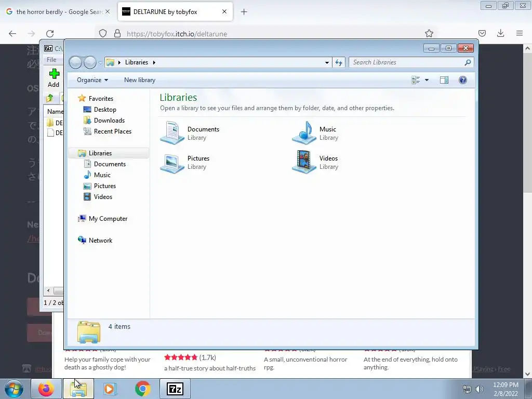Click network icon in system tray
Viewport: 532px width, 399px height.
(467, 389)
